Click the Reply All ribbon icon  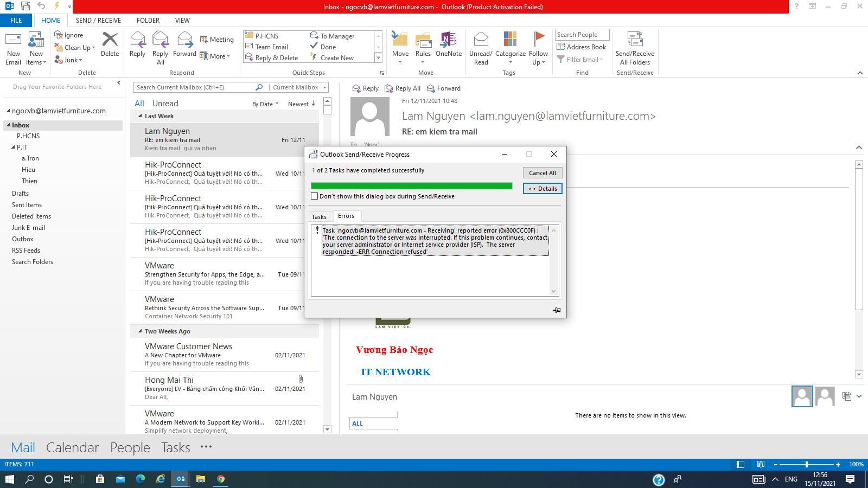pyautogui.click(x=160, y=48)
